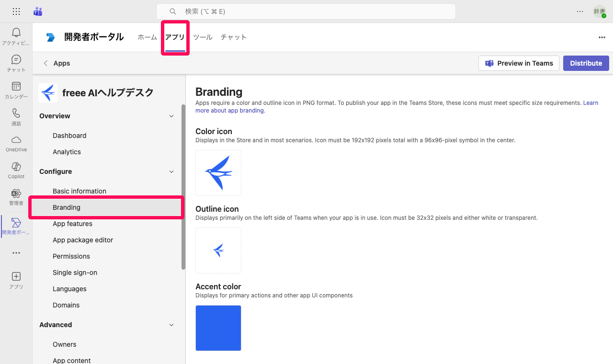Screen dimensions: 613x364
Task: Collapse the Configure section chevron
Action: tap(172, 171)
